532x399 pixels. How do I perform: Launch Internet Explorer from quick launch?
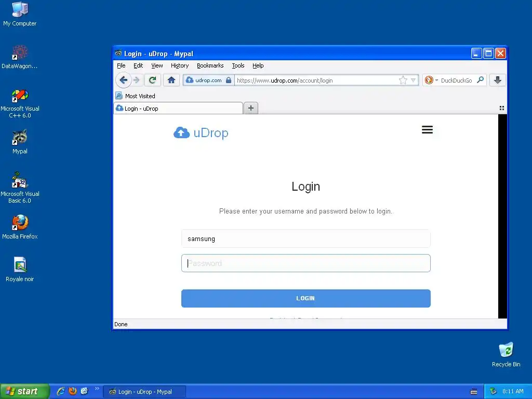pos(61,391)
